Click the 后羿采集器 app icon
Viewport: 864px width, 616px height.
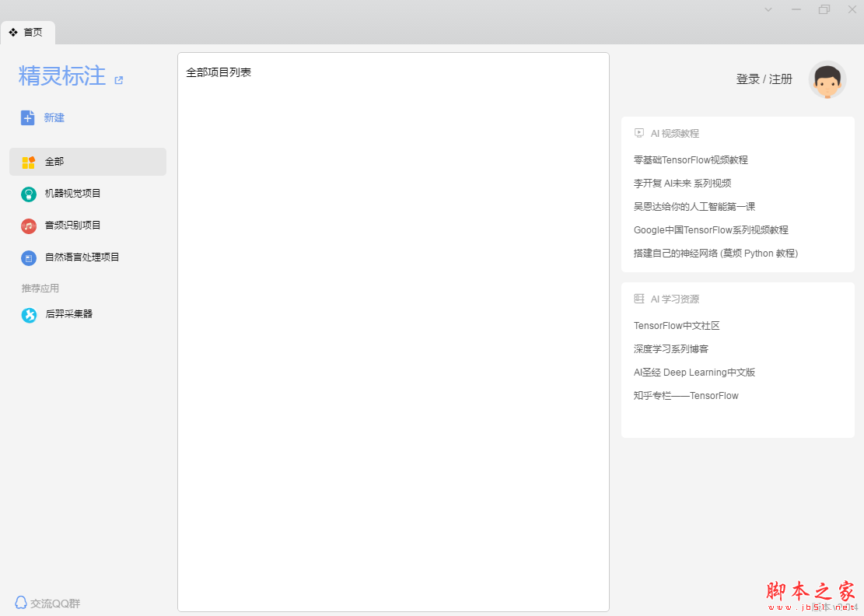click(29, 315)
